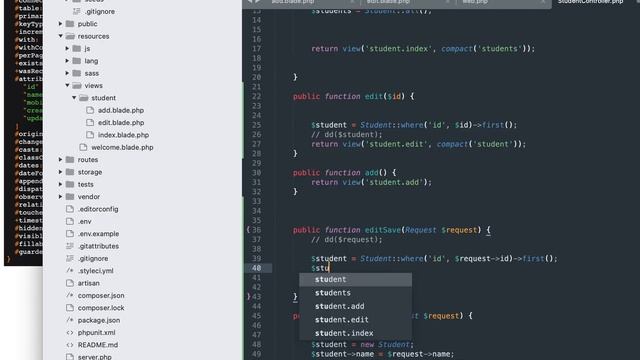The width and height of the screenshot is (640, 360).
Task: Click the file icon beside welcome.blade.php
Action: point(83,147)
